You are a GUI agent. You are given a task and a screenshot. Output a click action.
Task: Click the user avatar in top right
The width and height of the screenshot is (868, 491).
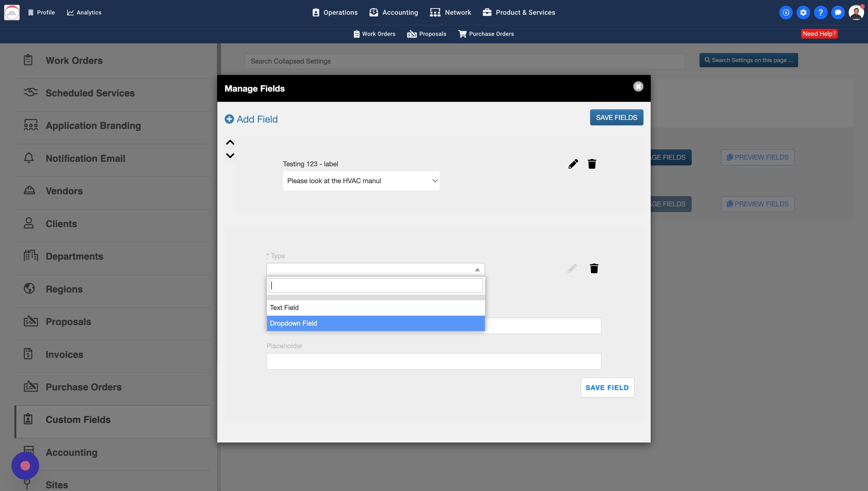tap(856, 12)
